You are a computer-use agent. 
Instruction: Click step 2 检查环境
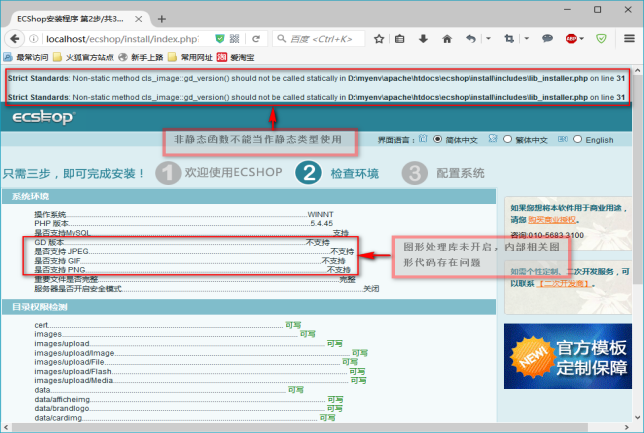[337, 173]
